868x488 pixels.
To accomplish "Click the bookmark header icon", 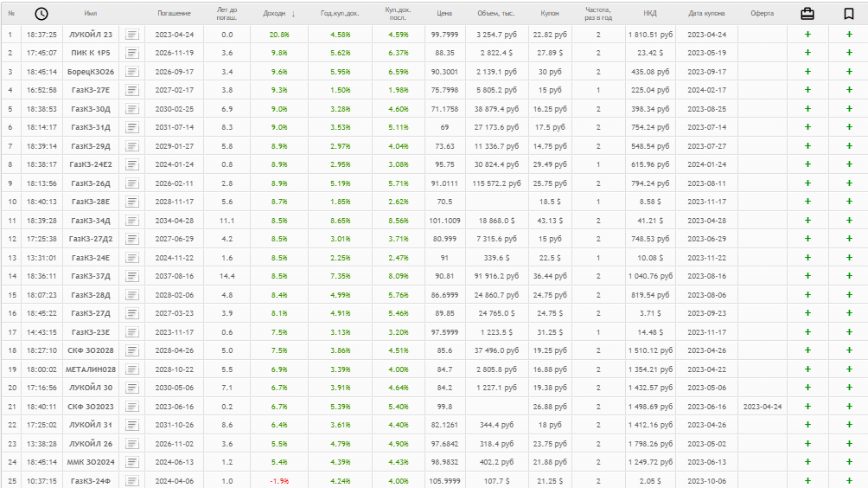I will [x=849, y=14].
